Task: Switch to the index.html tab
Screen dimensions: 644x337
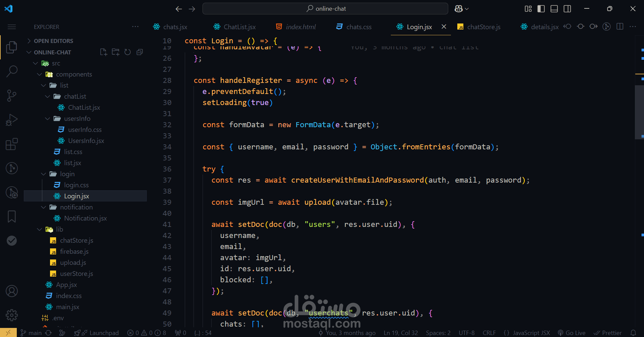Action: [x=295, y=27]
